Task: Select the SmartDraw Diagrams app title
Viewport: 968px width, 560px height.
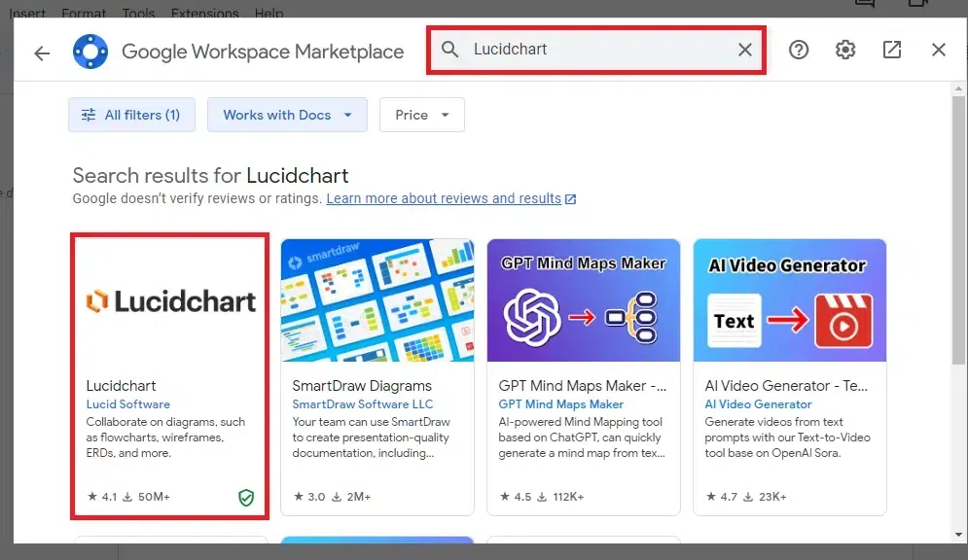Action: point(362,385)
